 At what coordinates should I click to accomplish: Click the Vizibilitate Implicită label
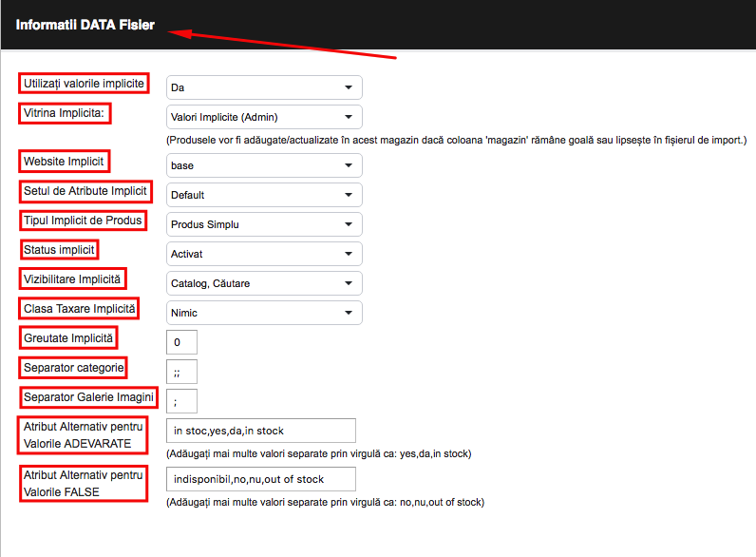[72, 279]
